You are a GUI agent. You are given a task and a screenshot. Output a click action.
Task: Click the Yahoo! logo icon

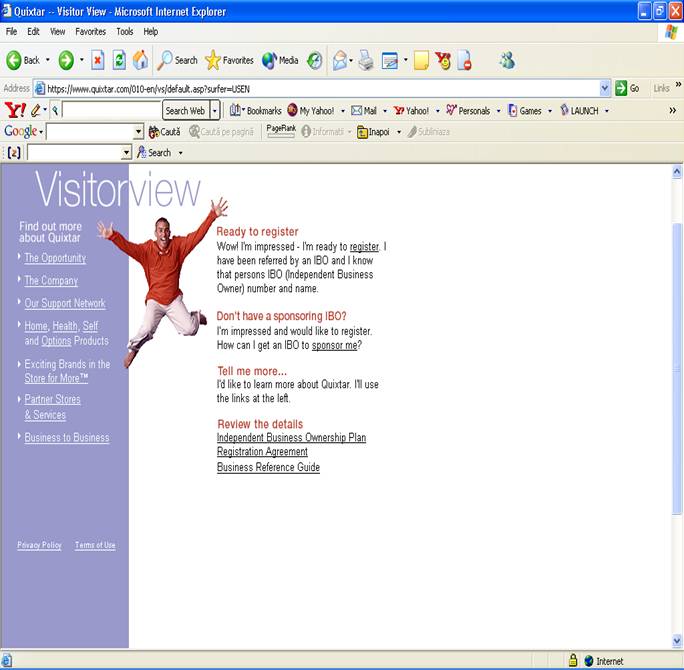point(15,110)
